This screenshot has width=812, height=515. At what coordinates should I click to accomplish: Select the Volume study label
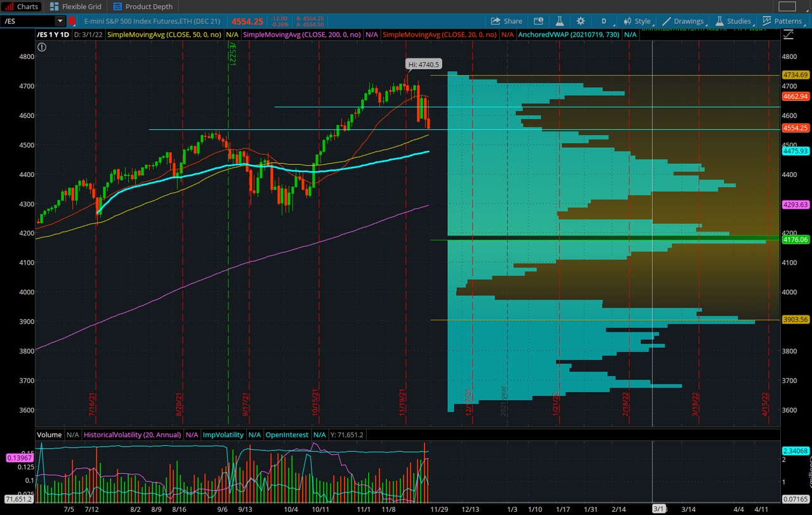(x=49, y=435)
